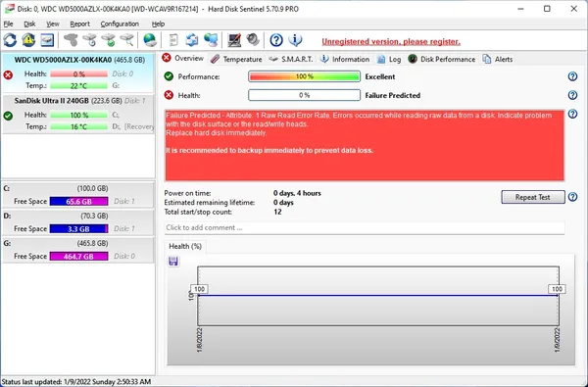This screenshot has width=588, height=387.
Task: Click the unregistered version register link
Action: coord(391,41)
